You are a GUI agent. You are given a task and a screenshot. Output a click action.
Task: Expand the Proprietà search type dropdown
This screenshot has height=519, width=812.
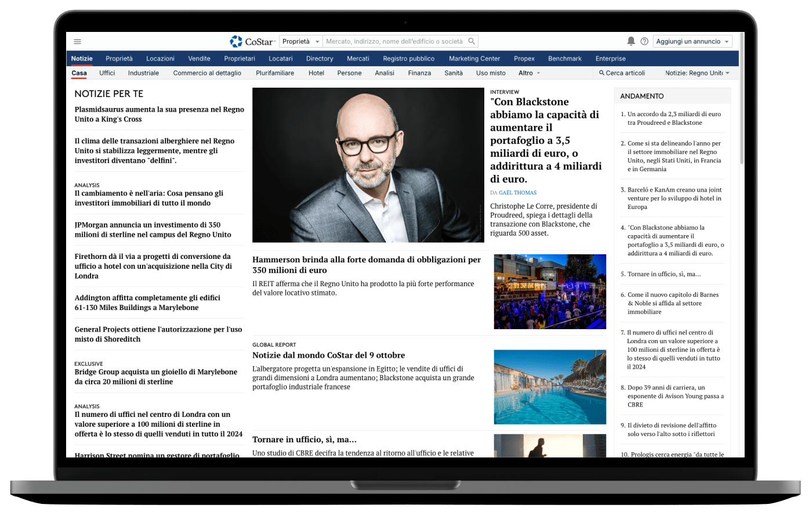[x=300, y=41]
